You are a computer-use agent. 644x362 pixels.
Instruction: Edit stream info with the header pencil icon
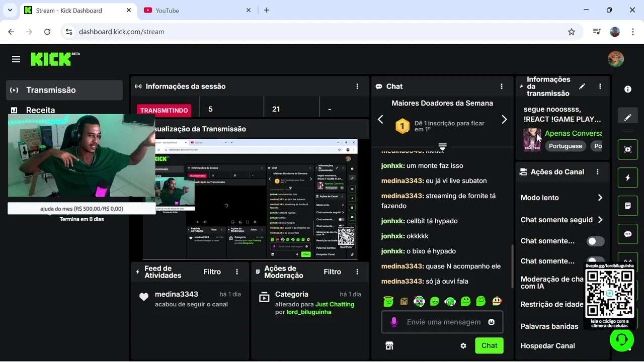[x=582, y=86]
